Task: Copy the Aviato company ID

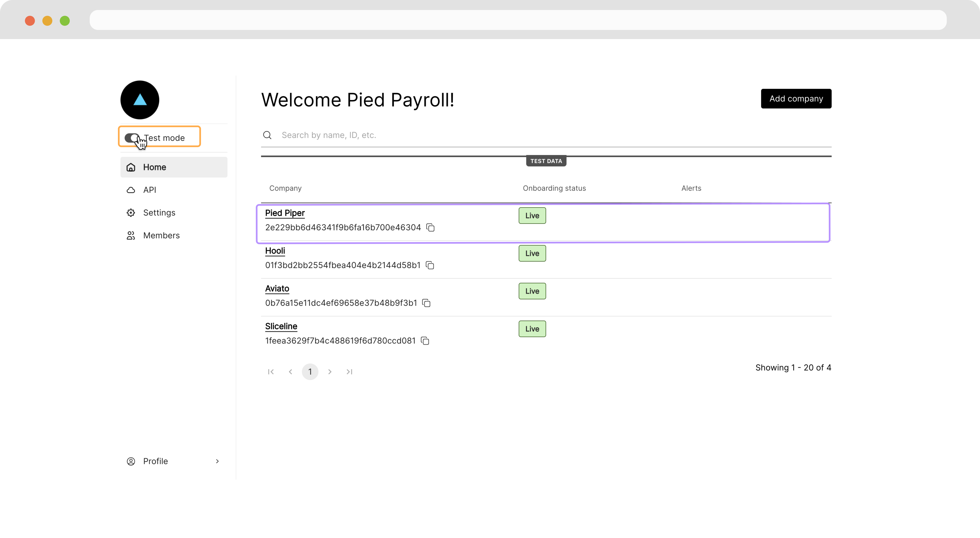Action: coord(426,303)
